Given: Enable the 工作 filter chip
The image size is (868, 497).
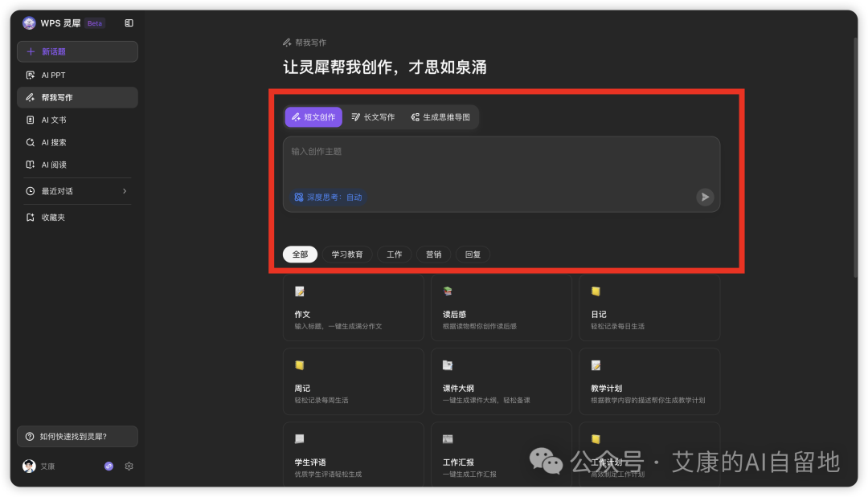Looking at the screenshot, I should tap(394, 254).
